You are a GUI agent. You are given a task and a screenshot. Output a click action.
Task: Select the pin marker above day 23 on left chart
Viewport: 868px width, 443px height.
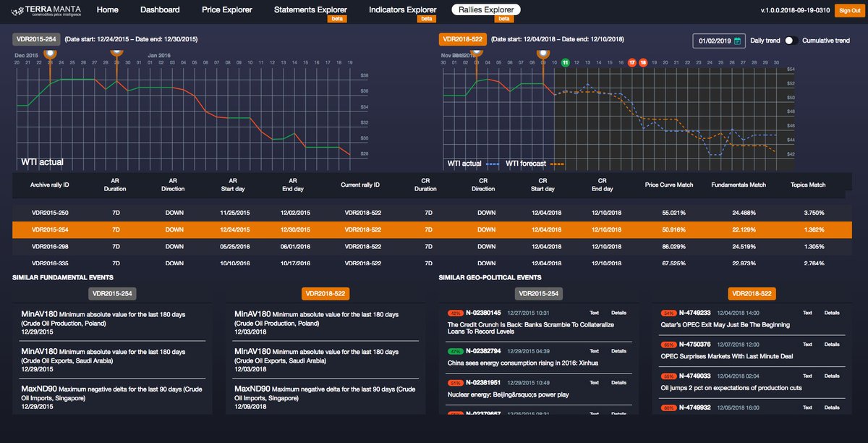49,54
